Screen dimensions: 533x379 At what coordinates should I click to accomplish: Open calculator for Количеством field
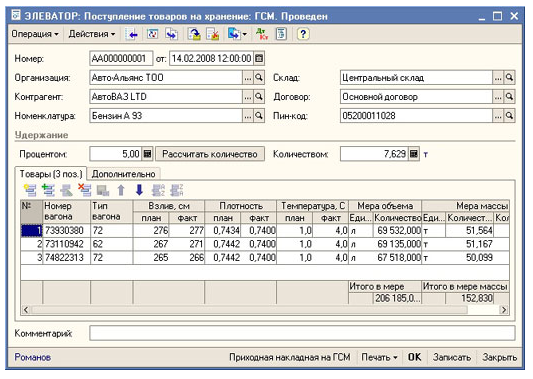click(414, 154)
